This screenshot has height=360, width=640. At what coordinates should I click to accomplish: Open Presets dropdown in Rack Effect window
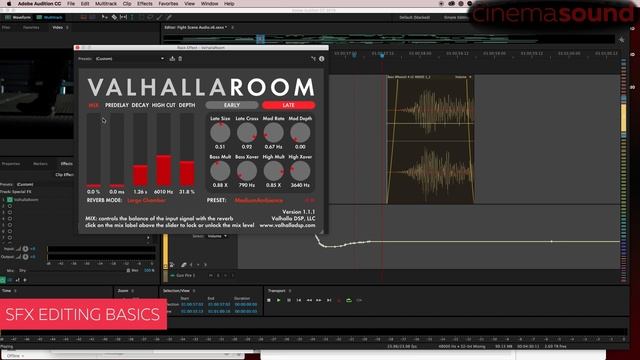(x=130, y=59)
